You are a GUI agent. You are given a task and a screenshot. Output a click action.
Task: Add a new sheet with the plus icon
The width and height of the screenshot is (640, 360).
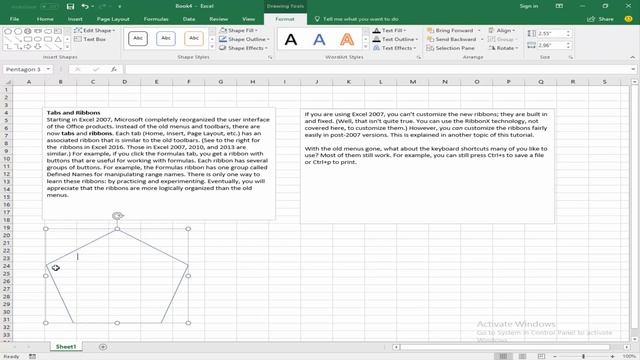coord(103,347)
